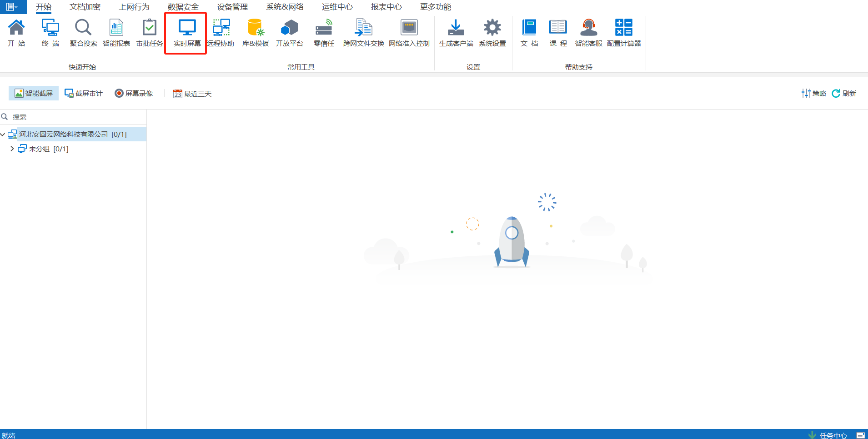Screen dimensions: 868x439
Task: Open 系统设置 gear icon
Action: point(492,28)
